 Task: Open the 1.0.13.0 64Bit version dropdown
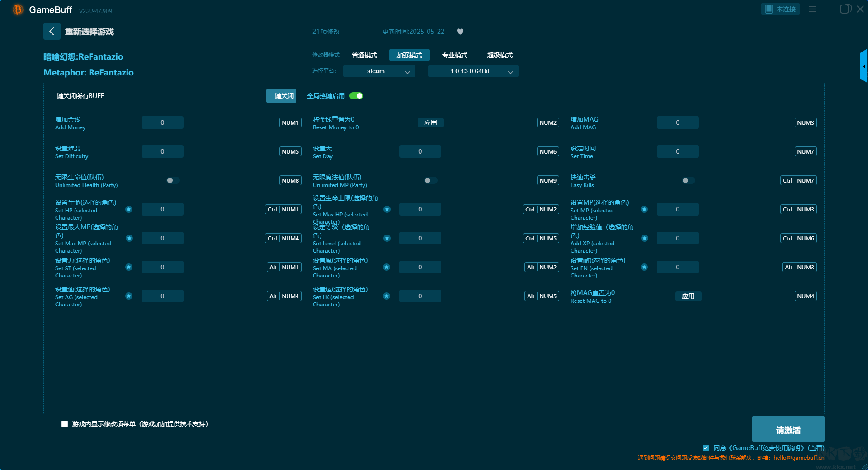coord(473,71)
